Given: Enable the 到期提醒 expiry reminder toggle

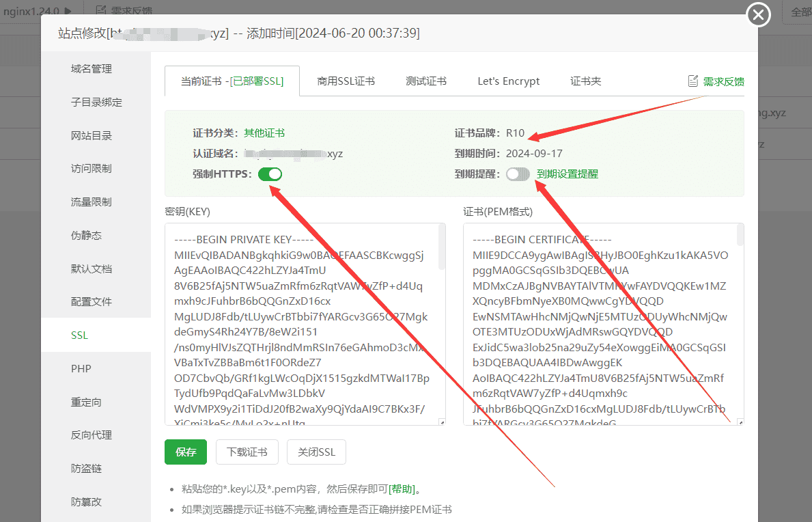Looking at the screenshot, I should (x=518, y=174).
